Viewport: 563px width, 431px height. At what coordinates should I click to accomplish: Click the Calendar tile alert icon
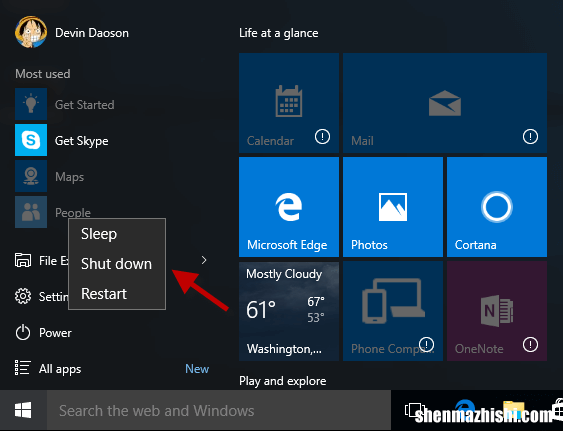(x=322, y=136)
